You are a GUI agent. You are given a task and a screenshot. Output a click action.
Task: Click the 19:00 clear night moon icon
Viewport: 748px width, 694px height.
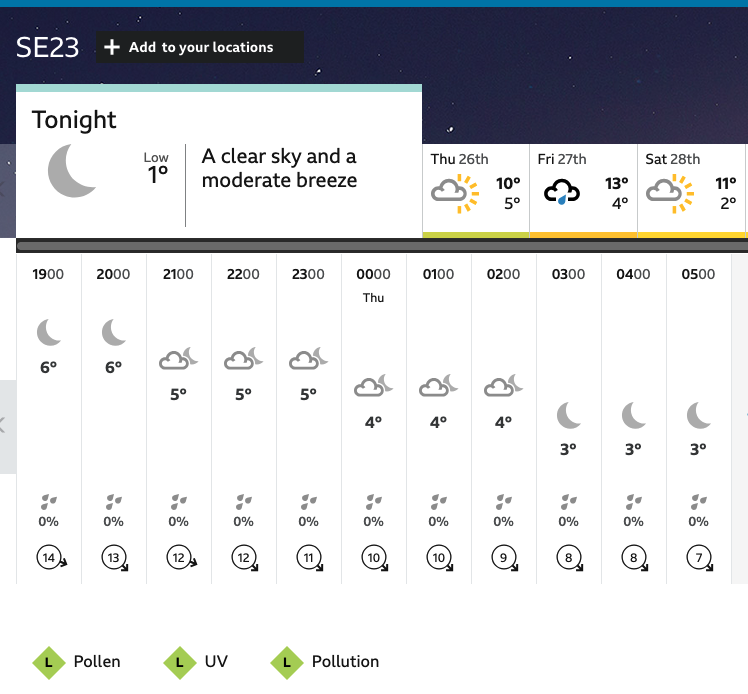coord(49,332)
